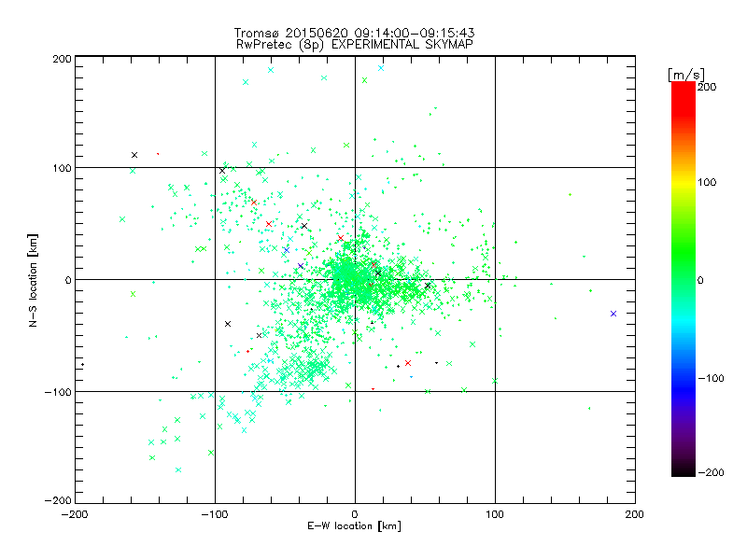
Task: Select the black X marker in the northwest corner cell
Action: [134, 155]
